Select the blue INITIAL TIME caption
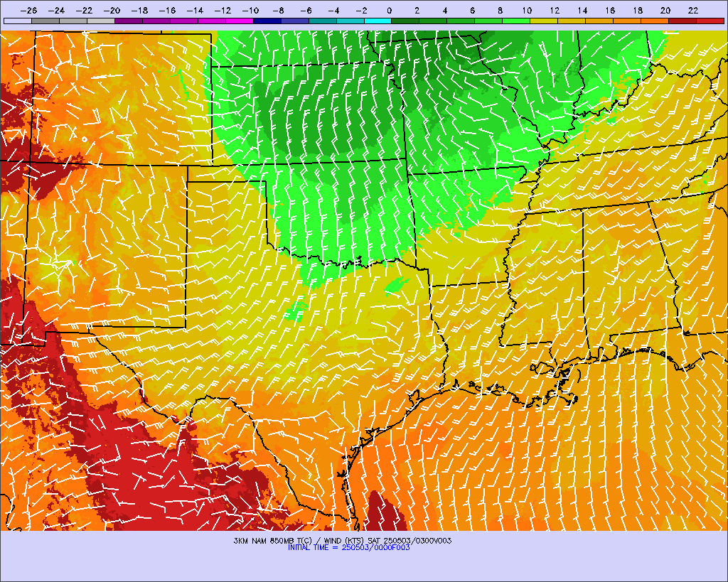The width and height of the screenshot is (728, 582). [348, 548]
